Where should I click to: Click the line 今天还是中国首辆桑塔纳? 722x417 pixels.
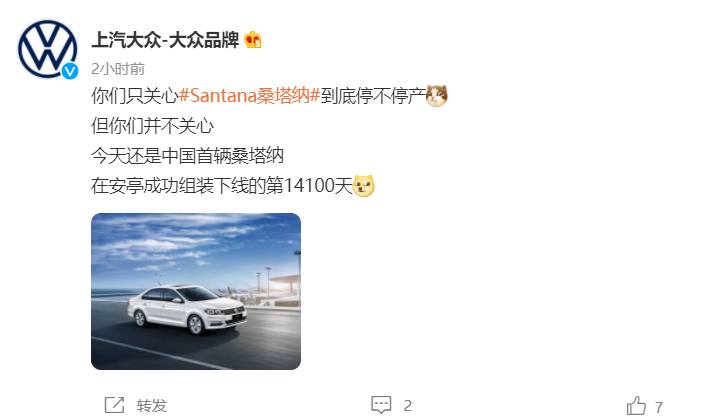click(x=187, y=156)
